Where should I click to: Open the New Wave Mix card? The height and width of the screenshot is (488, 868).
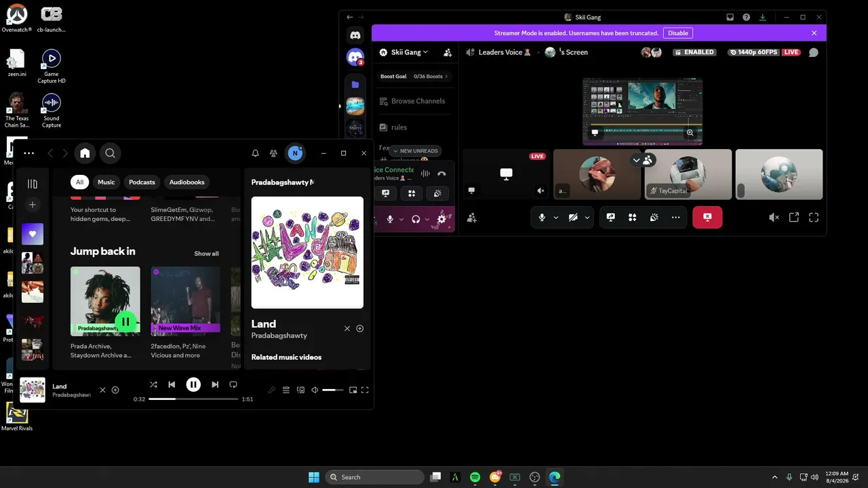click(x=185, y=312)
